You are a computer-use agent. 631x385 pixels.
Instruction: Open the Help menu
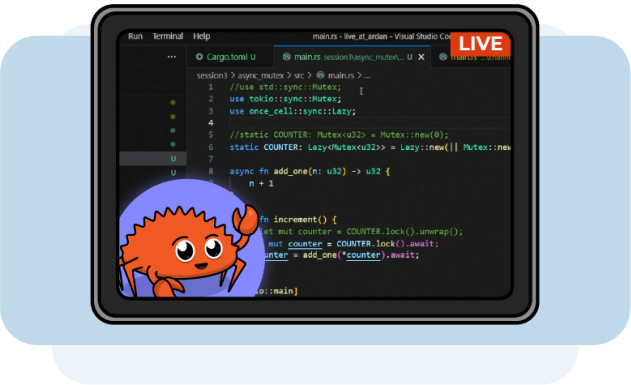click(x=202, y=36)
